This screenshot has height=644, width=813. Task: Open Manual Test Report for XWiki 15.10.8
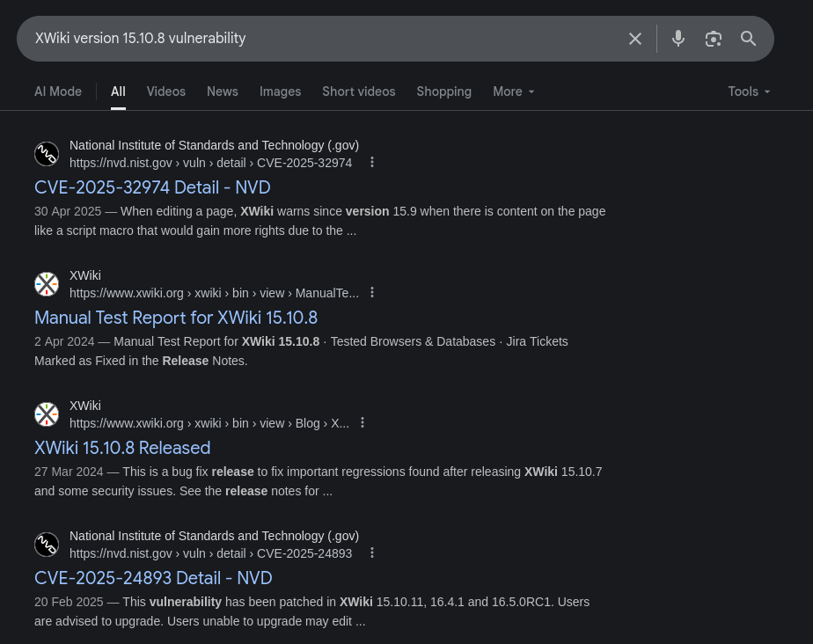pos(176,318)
